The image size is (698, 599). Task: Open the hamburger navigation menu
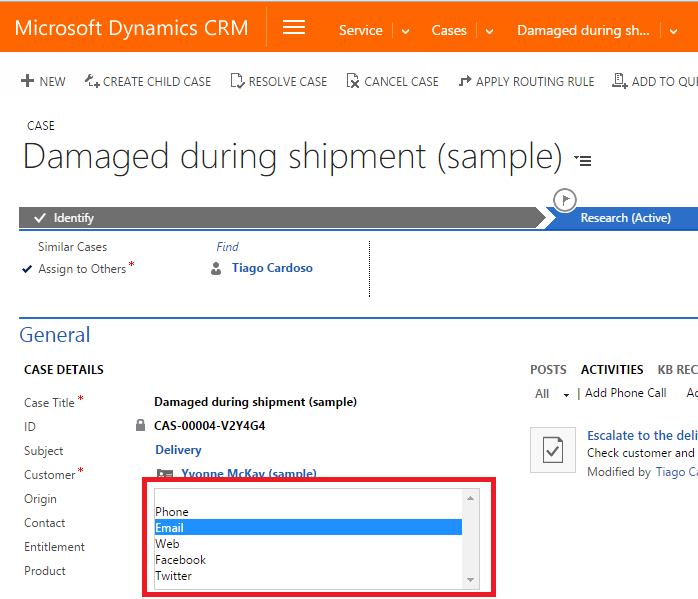[x=294, y=28]
